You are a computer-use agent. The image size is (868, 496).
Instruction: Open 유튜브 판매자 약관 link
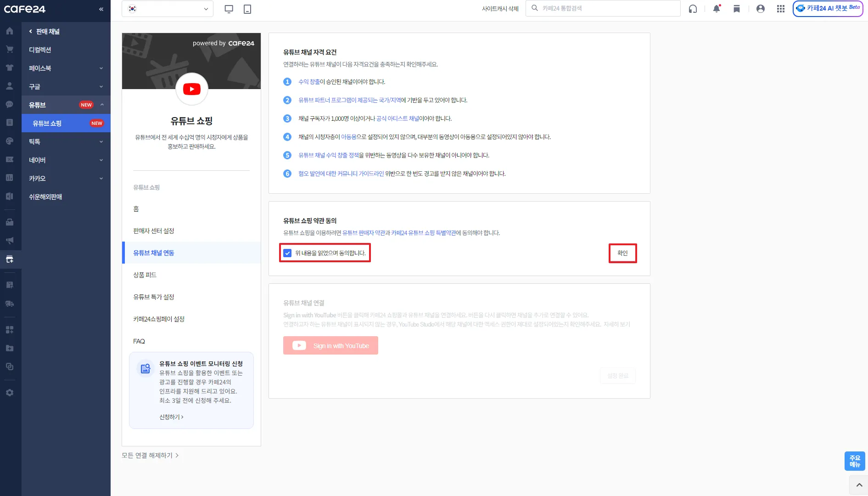tap(364, 233)
